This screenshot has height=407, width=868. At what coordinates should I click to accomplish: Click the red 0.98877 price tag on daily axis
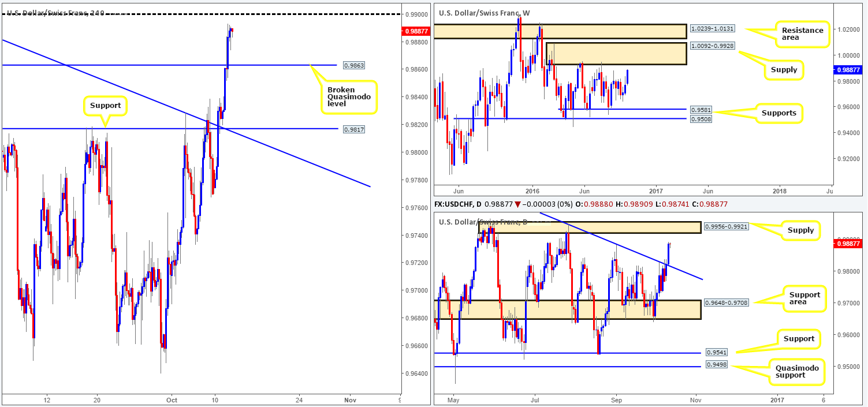click(x=848, y=244)
